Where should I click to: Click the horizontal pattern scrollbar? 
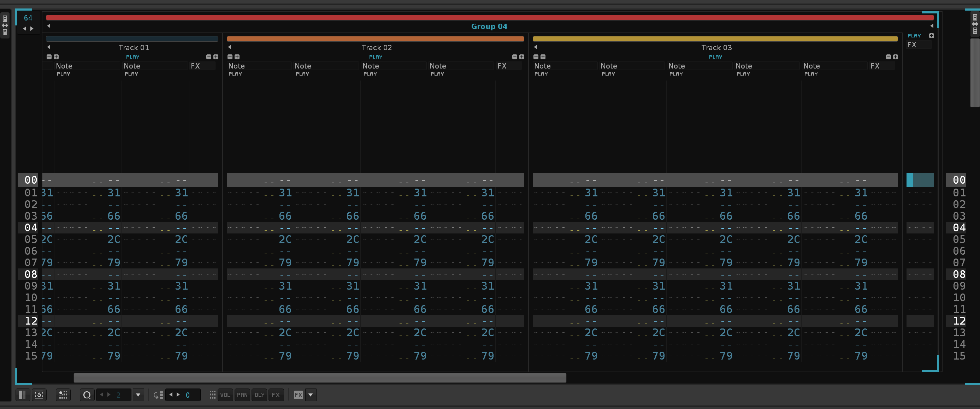[320, 378]
